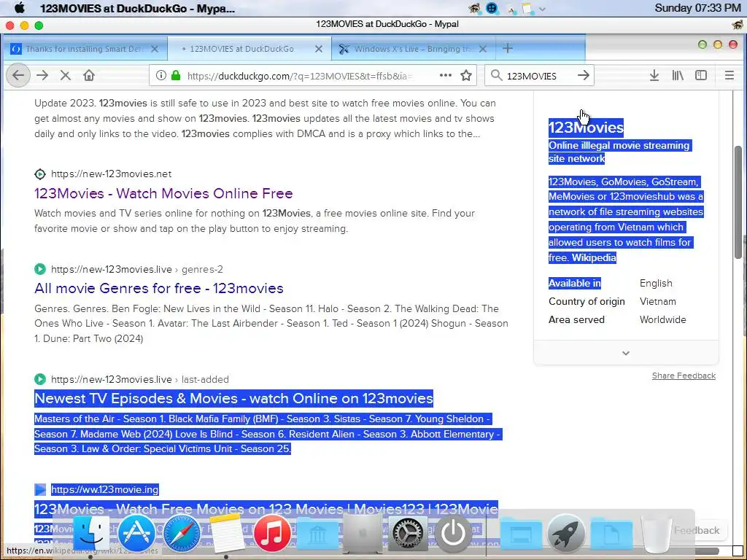Bookmark this page with the star
This screenshot has height=560, width=747.
pos(466,75)
